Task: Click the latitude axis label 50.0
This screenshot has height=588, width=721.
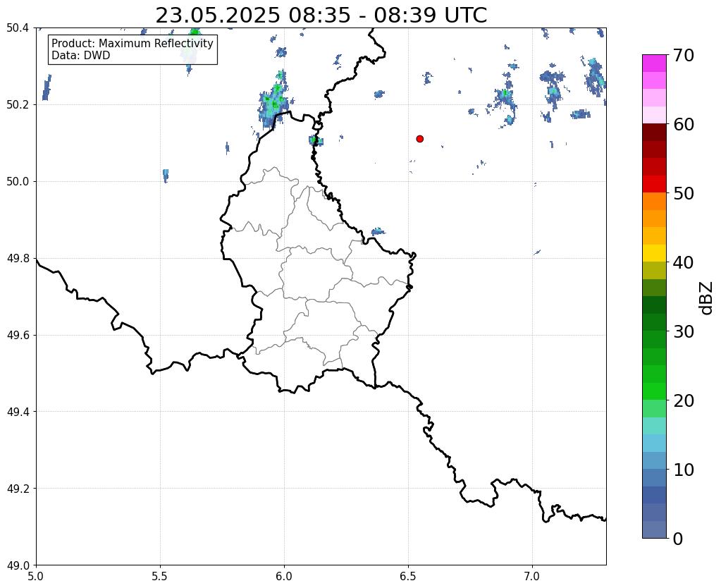Action: click(18, 182)
